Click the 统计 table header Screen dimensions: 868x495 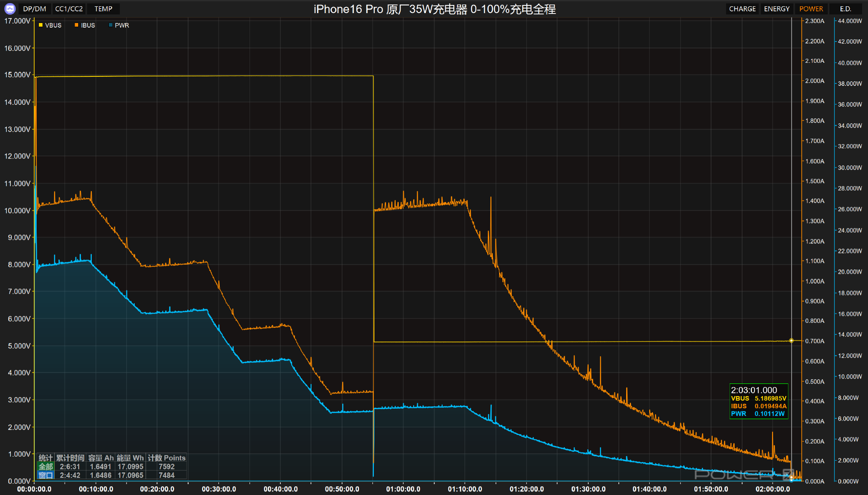46,458
